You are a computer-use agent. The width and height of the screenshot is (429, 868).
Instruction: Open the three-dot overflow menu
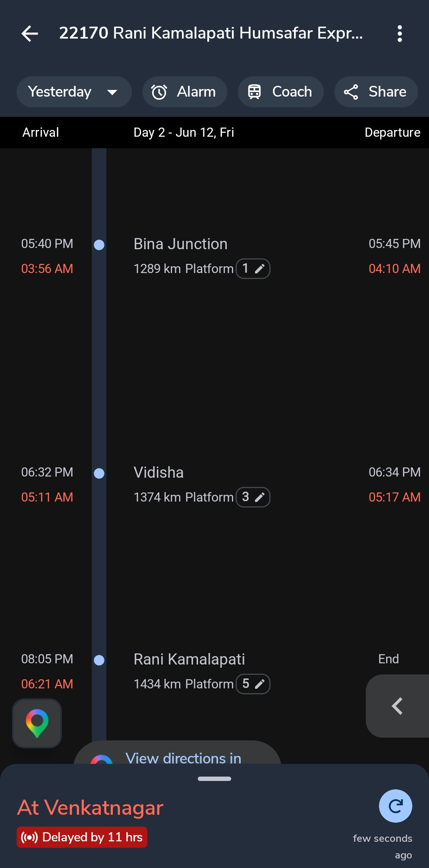pyautogui.click(x=400, y=33)
